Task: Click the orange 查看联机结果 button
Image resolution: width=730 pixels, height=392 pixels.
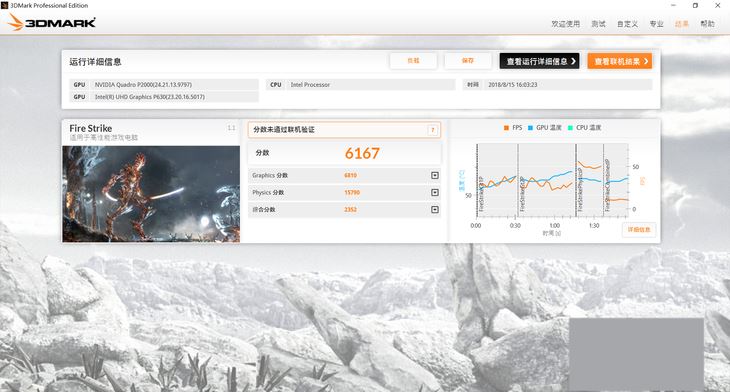Action: tap(619, 61)
